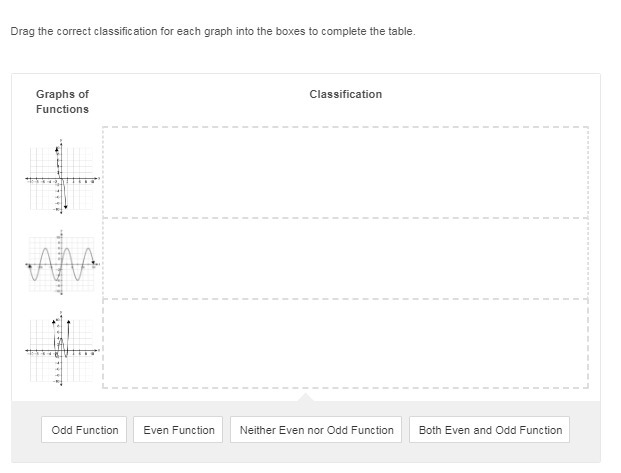Select the Odd Function answer tile
This screenshot has width=621, height=473.
pyautogui.click(x=85, y=430)
